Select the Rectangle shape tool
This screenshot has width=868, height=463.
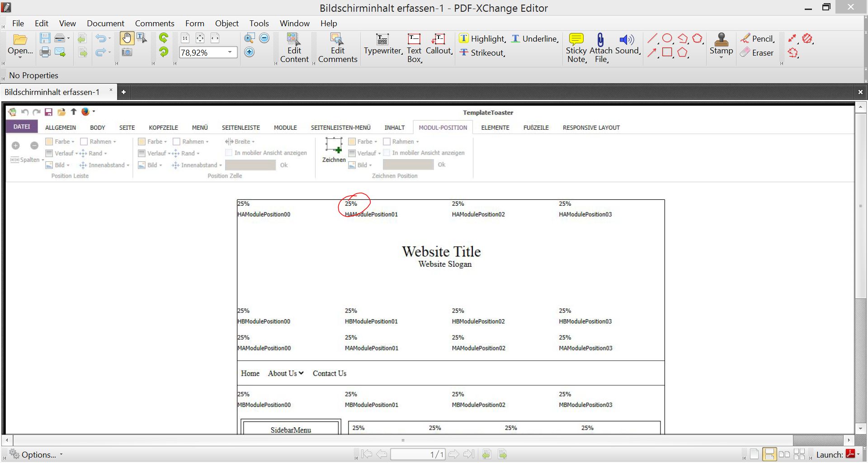pos(667,52)
